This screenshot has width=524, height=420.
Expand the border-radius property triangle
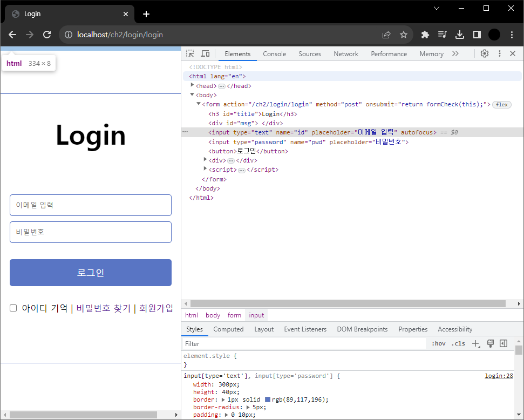pos(248,407)
